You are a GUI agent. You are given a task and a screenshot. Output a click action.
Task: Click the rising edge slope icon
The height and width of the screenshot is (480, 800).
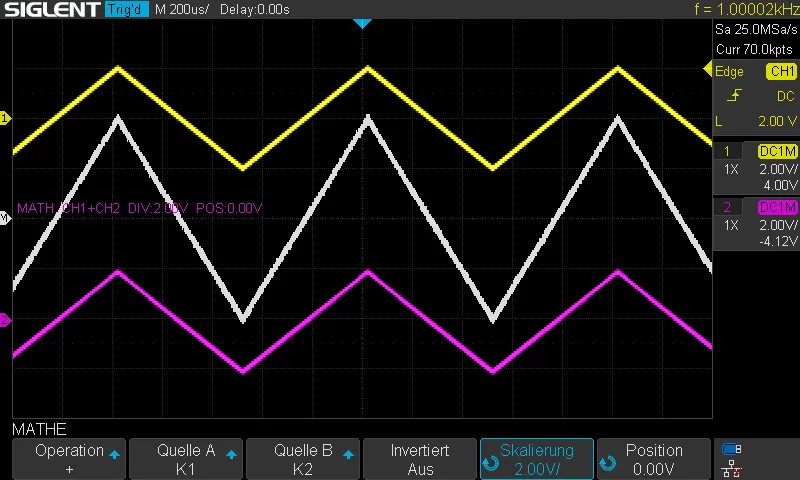(734, 95)
